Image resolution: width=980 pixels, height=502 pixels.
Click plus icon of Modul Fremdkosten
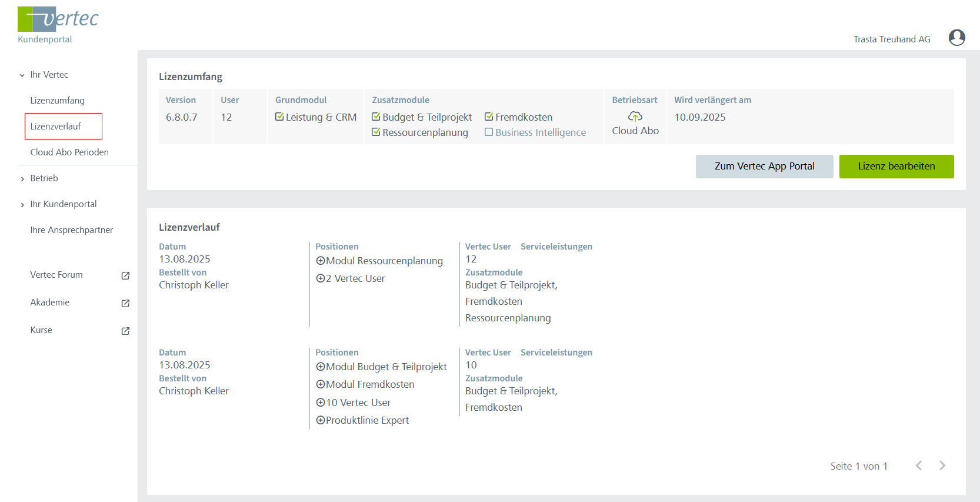(x=321, y=384)
